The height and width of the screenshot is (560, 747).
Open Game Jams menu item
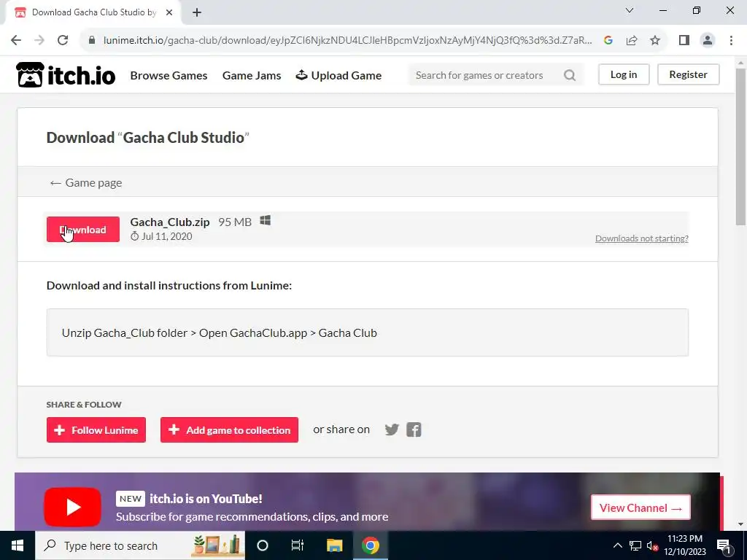[x=252, y=75]
